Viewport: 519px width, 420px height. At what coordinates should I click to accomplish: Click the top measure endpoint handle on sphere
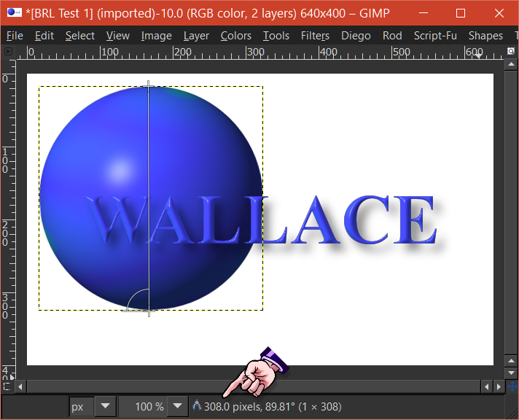click(148, 87)
